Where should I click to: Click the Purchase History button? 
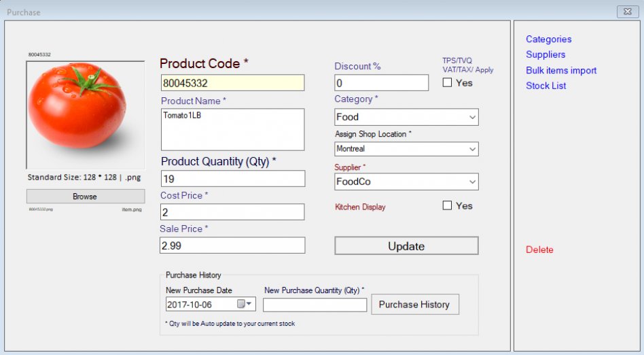[415, 305]
